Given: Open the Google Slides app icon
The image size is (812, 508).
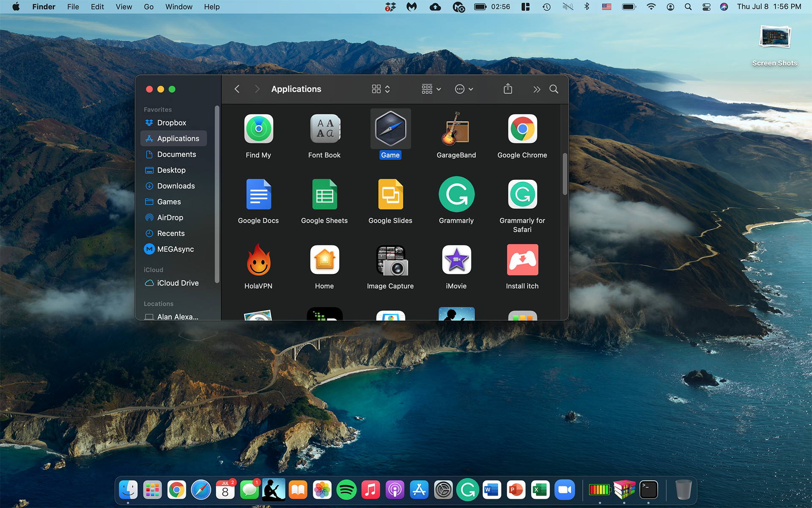Looking at the screenshot, I should click(x=390, y=194).
